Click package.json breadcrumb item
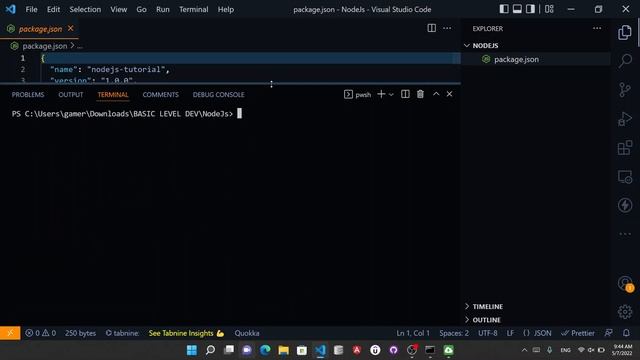640x360 pixels. point(44,46)
